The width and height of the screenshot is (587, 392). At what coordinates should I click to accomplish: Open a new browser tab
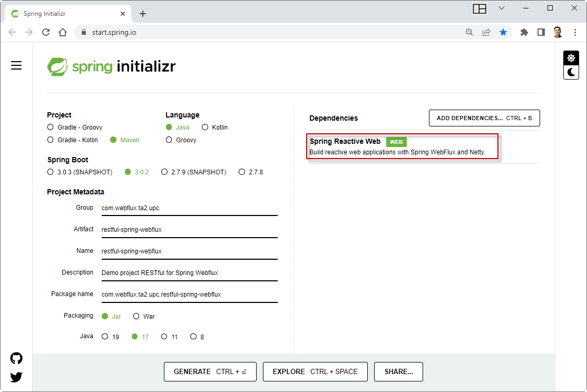(x=143, y=14)
